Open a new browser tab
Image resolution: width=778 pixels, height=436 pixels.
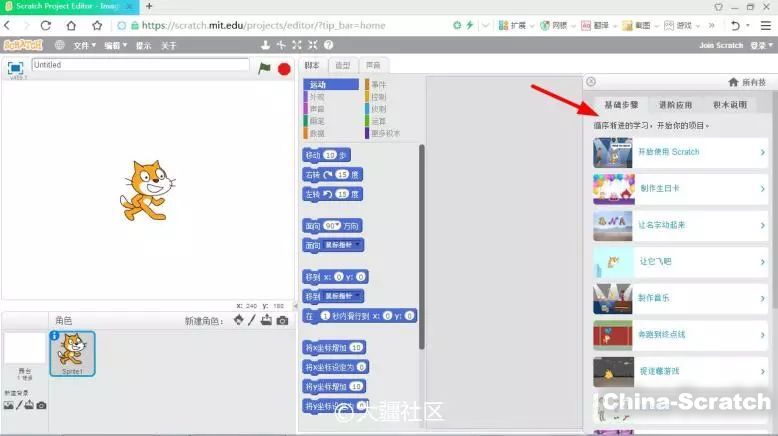point(149,6)
